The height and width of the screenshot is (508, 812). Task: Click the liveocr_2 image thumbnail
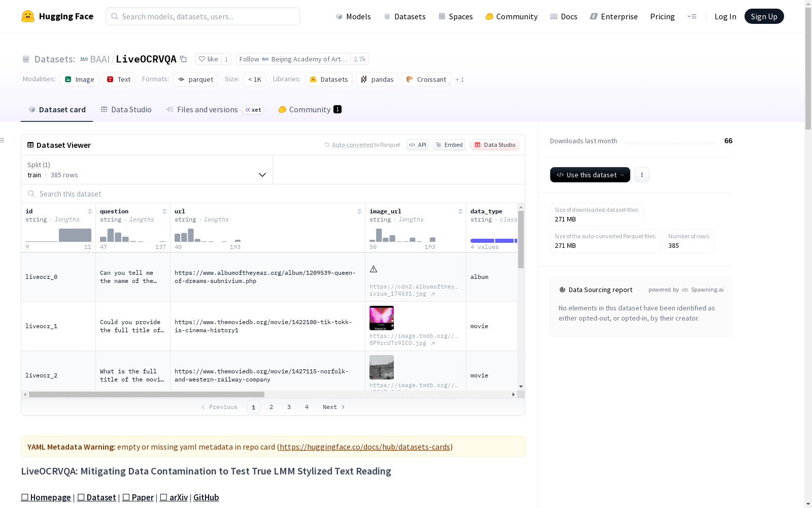(382, 367)
